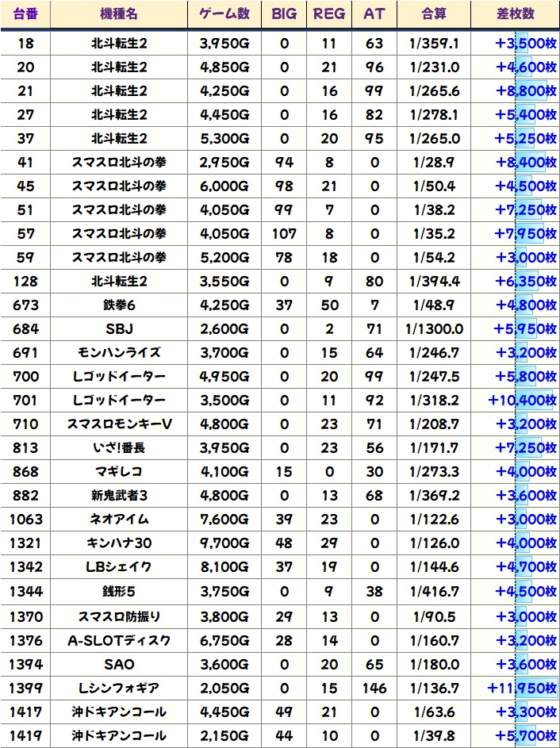Viewport: 560px width, 748px height.
Task: Click the 合算 column header
Action: (435, 14)
